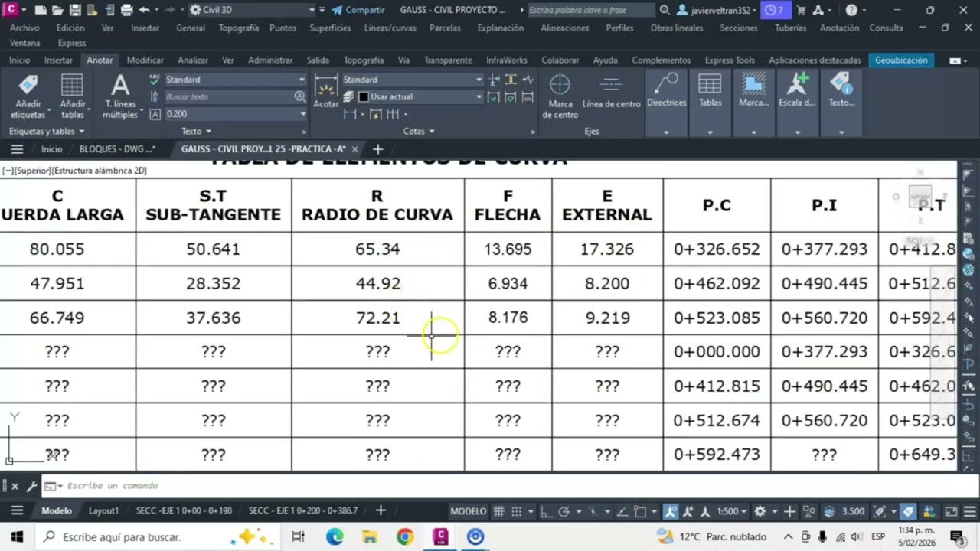Viewport: 980px width, 551px height.
Task: Open the Topografía menu in menu bar
Action: [x=238, y=28]
